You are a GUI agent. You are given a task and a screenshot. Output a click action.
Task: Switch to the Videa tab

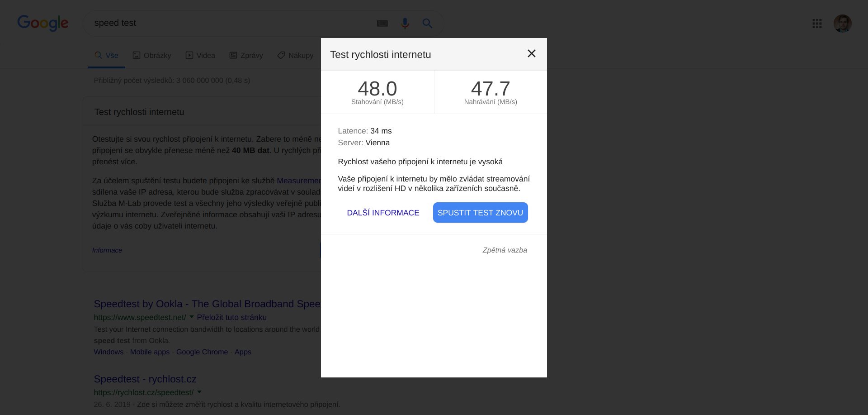[200, 56]
